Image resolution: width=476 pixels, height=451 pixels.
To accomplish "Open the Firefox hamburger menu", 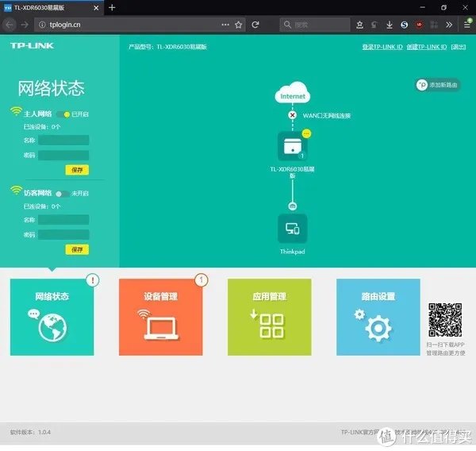I will point(467,25).
